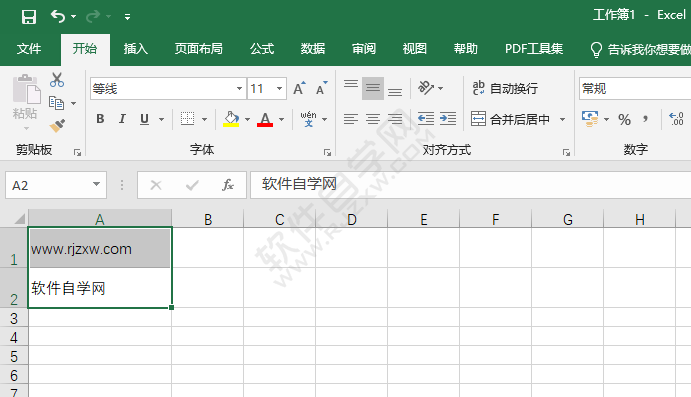Switch to the 审阅 ribbon tab
The width and height of the screenshot is (691, 397).
pos(364,48)
